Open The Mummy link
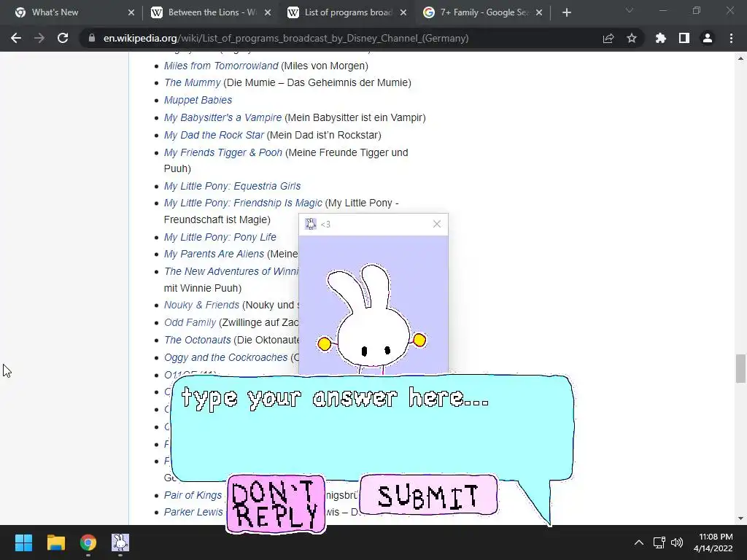Viewport: 747px width, 560px height. [192, 82]
